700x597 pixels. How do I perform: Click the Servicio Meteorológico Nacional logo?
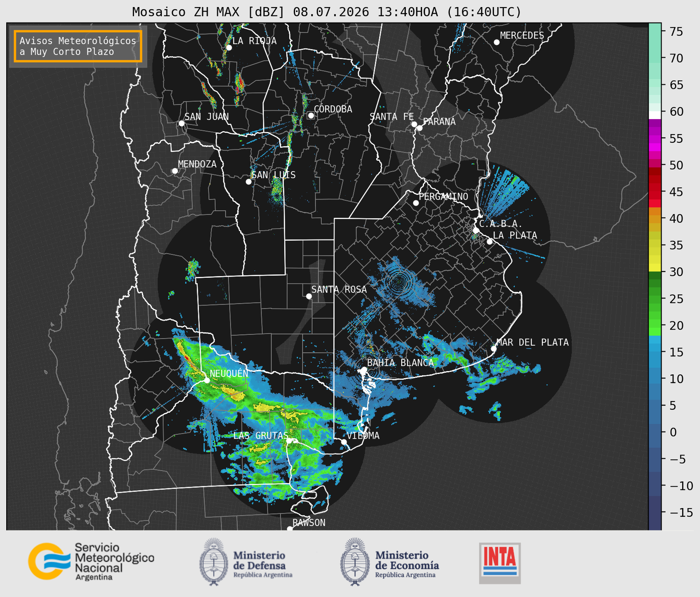pyautogui.click(x=91, y=561)
